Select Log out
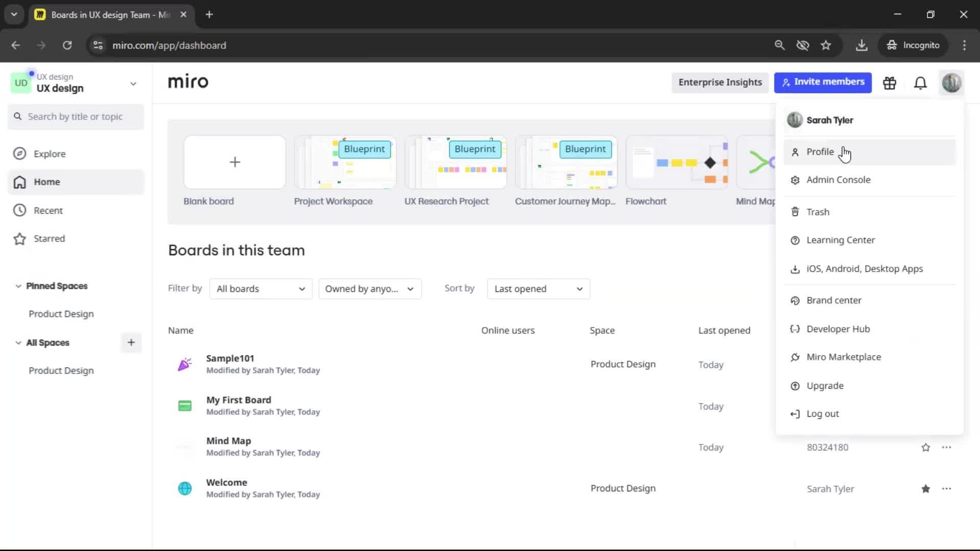The height and width of the screenshot is (551, 980). [x=869, y=414]
